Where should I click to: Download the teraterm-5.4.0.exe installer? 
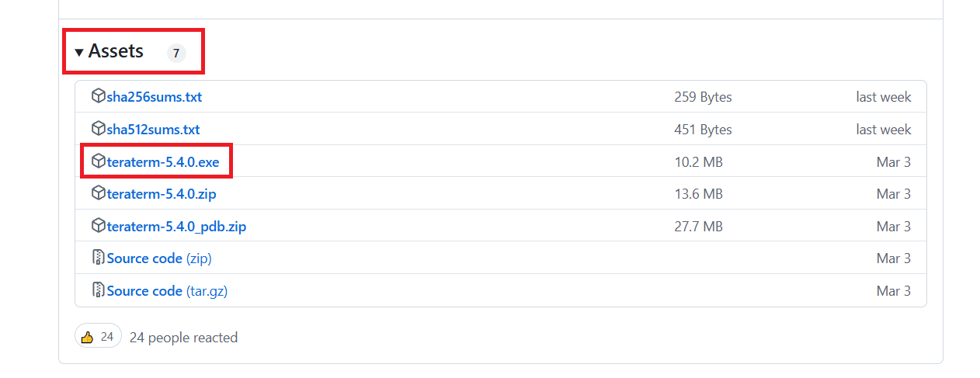(x=163, y=162)
